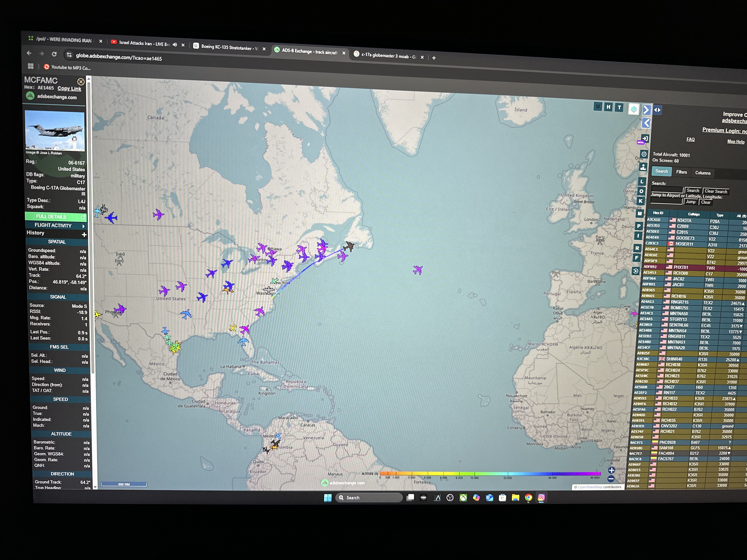
Task: Open a new browser tab
Action: coord(434,58)
